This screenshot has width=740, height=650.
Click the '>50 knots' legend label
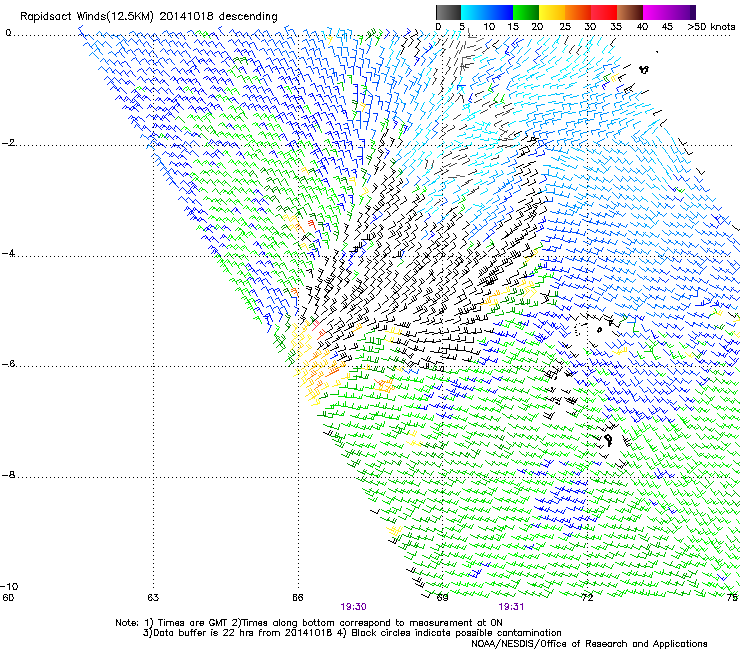pos(712,27)
